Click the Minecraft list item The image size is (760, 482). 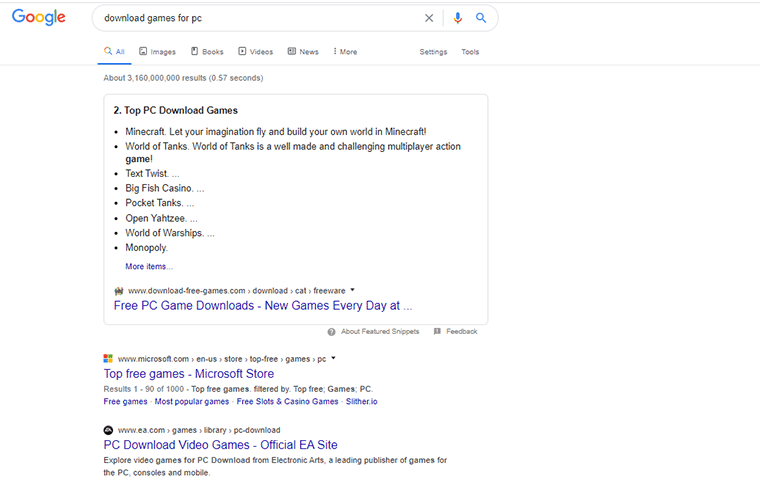(x=276, y=132)
